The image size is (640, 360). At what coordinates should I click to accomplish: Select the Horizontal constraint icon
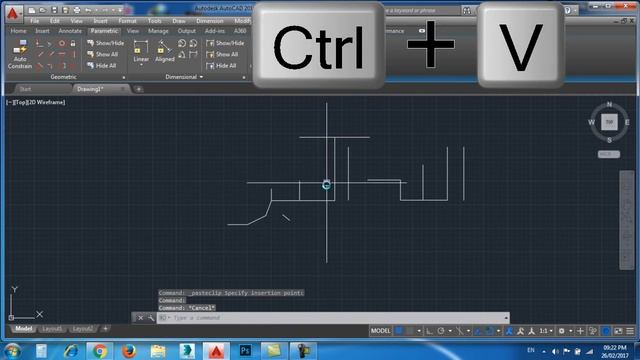coord(62,54)
